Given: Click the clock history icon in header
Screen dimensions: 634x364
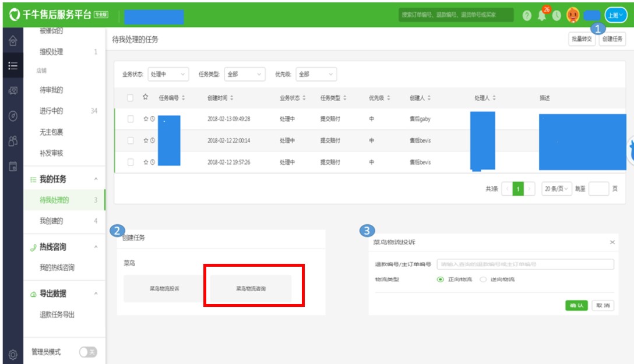Looking at the screenshot, I should point(556,16).
